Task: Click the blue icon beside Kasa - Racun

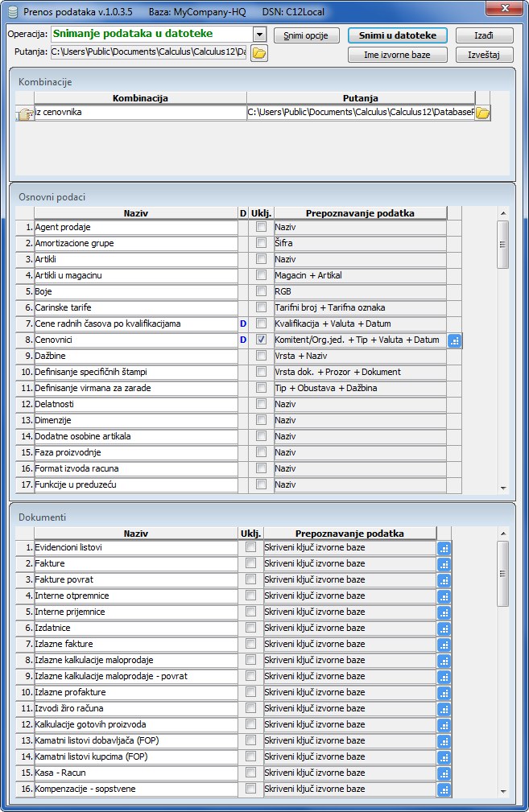Action: (x=444, y=773)
